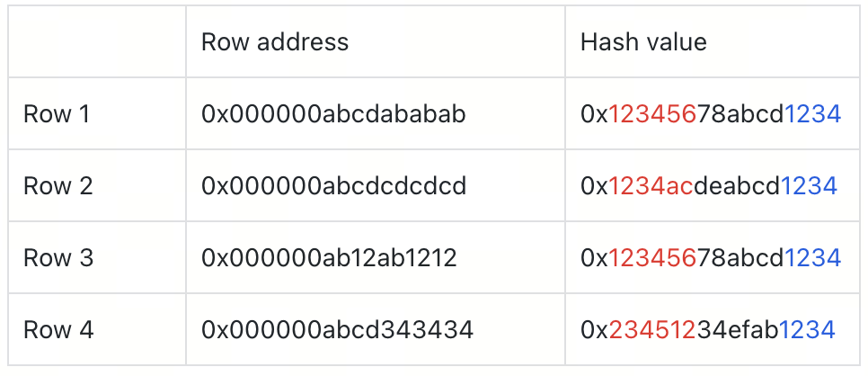Select the Row 1 label cell

tap(97, 113)
